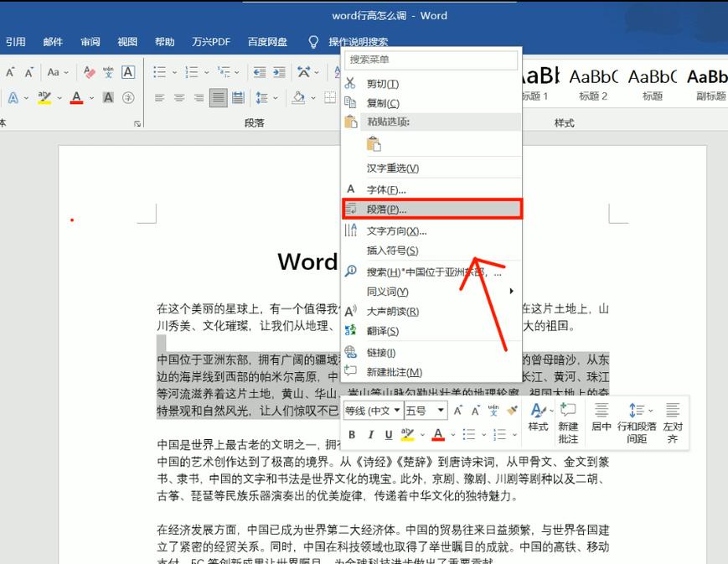The image size is (728, 564).
Task: Toggle ribbon Center alignment
Action: [x=179, y=97]
